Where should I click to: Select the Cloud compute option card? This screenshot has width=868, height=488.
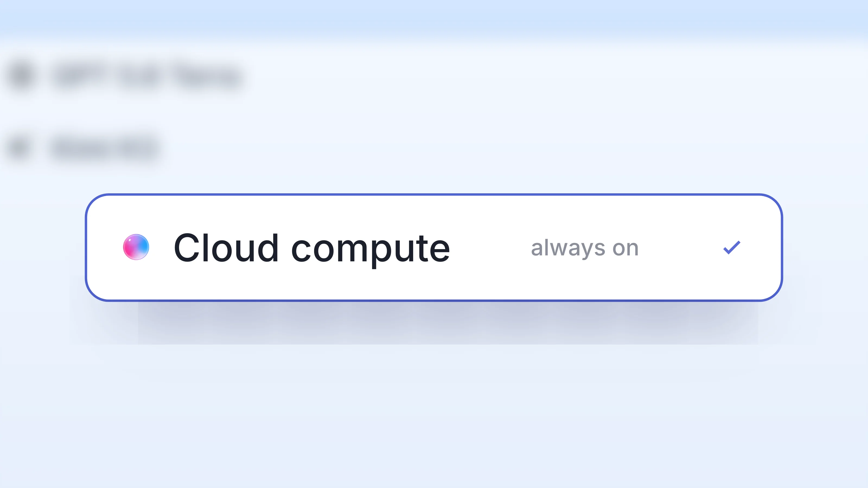click(434, 247)
